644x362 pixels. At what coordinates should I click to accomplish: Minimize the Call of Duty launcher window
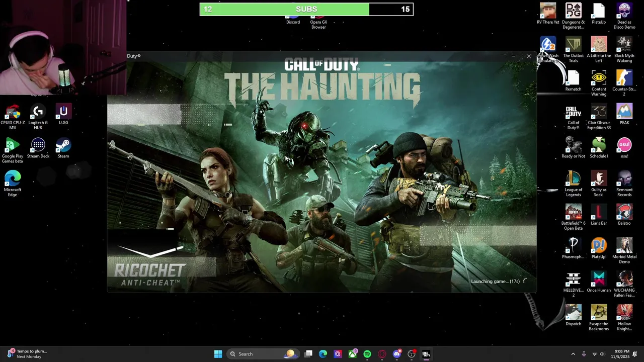tap(513, 56)
